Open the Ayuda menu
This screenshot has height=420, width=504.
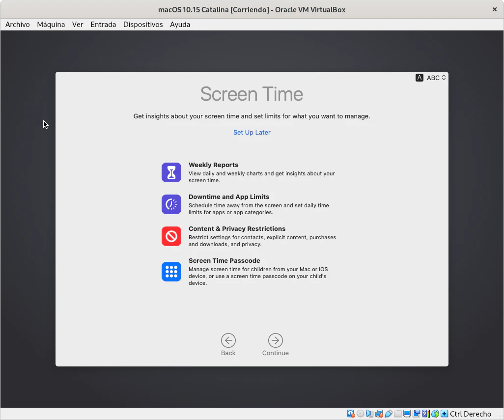tap(180, 25)
